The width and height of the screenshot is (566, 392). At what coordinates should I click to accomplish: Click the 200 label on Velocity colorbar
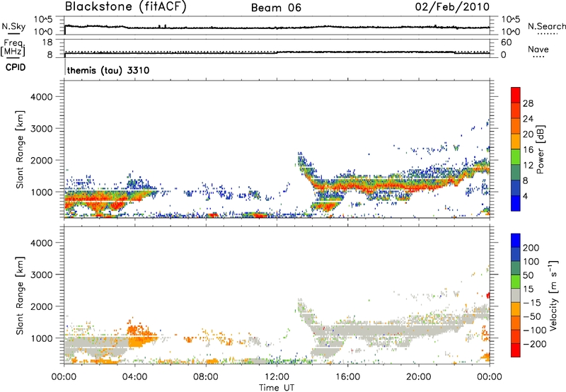click(531, 248)
